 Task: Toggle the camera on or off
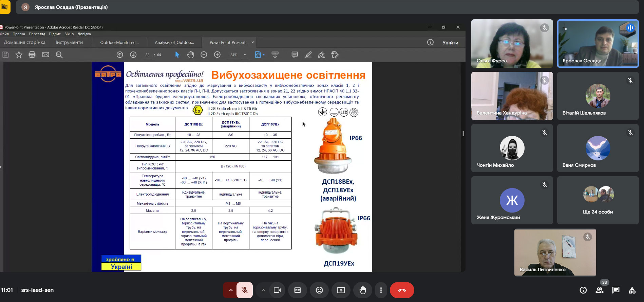click(277, 290)
